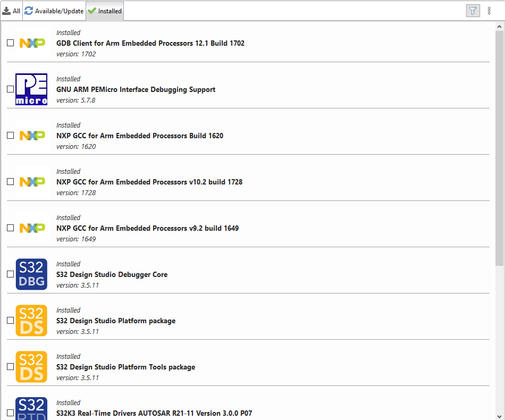Image resolution: width=505 pixels, height=420 pixels.
Task: Click 'version: 5.7.8' text
Action: pos(75,100)
